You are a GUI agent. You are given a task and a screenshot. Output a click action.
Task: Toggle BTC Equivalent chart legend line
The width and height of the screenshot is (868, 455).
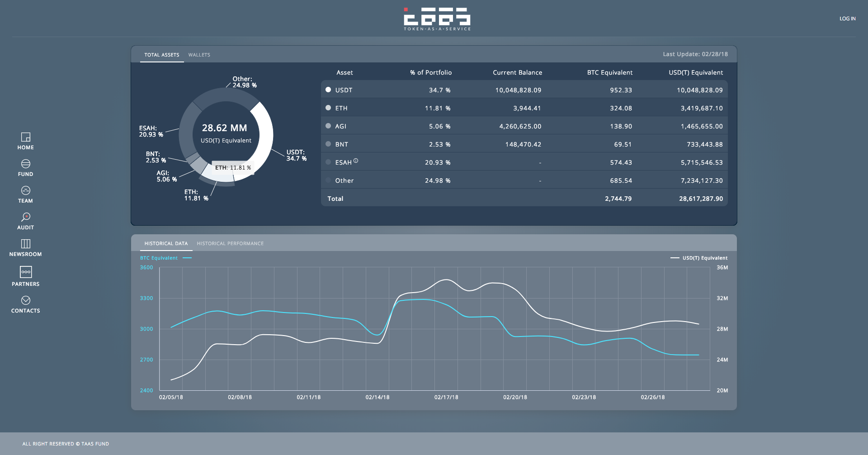coord(187,258)
